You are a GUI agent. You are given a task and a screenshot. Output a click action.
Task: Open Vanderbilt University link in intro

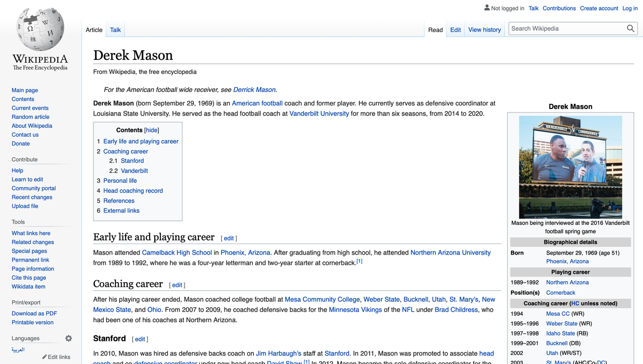tap(319, 113)
